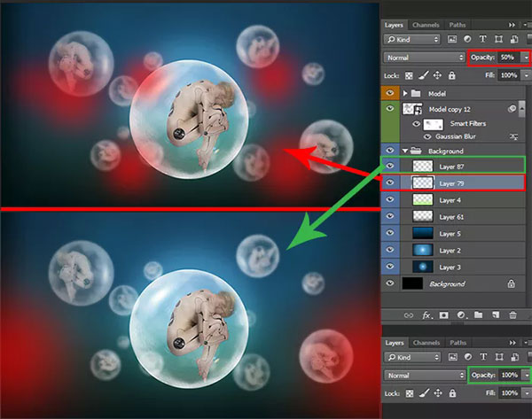Select the Layers tab in upper panel
532x419 pixels.
(x=394, y=25)
